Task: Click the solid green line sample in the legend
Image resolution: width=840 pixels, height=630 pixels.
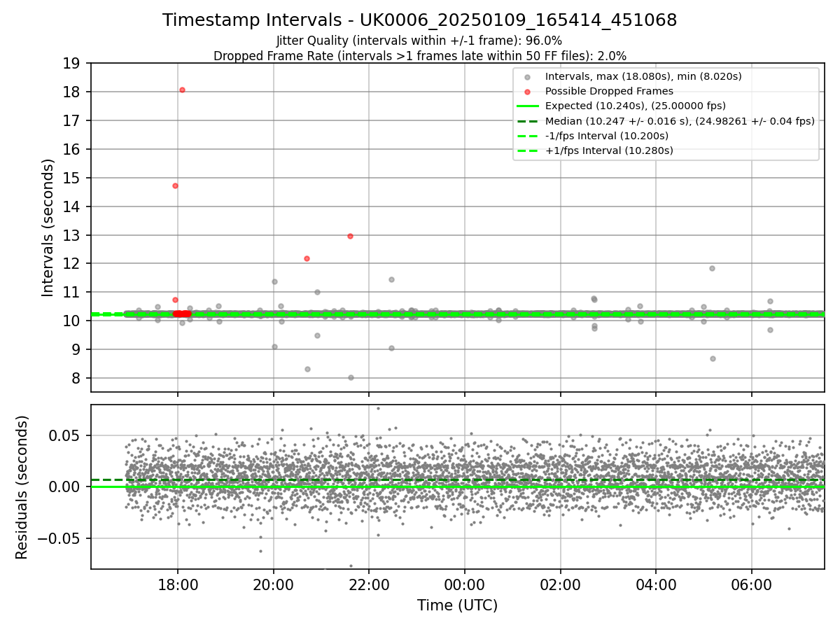Action: coord(528,106)
